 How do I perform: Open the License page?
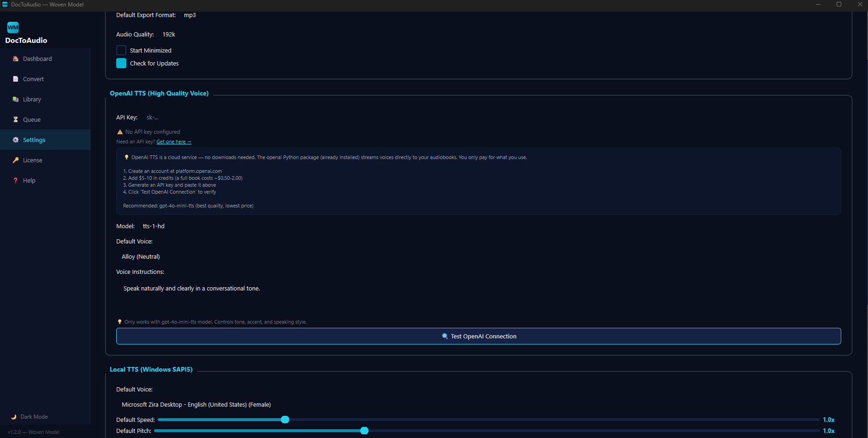coord(45,160)
